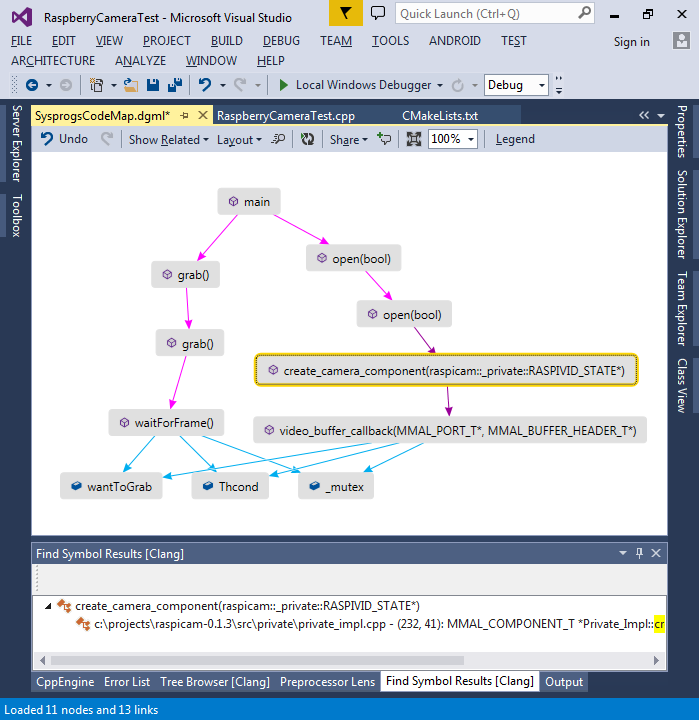Screen dimensions: 699x720
Task: Switch to the CppEngine tab
Action: [x=65, y=682]
